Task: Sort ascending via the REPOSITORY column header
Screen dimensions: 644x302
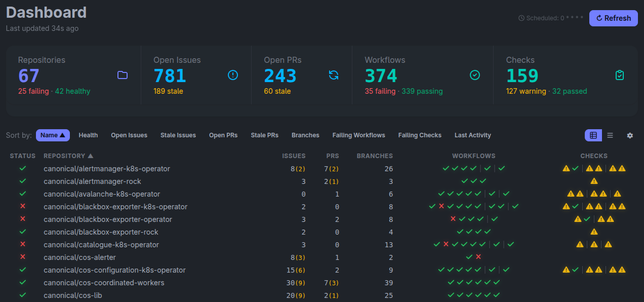Action: [68, 156]
